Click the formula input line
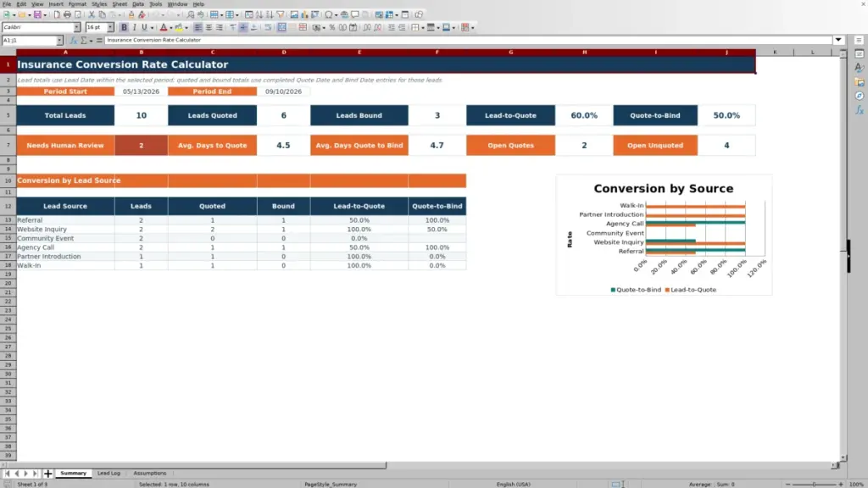The width and height of the screenshot is (868, 488). pos(468,40)
